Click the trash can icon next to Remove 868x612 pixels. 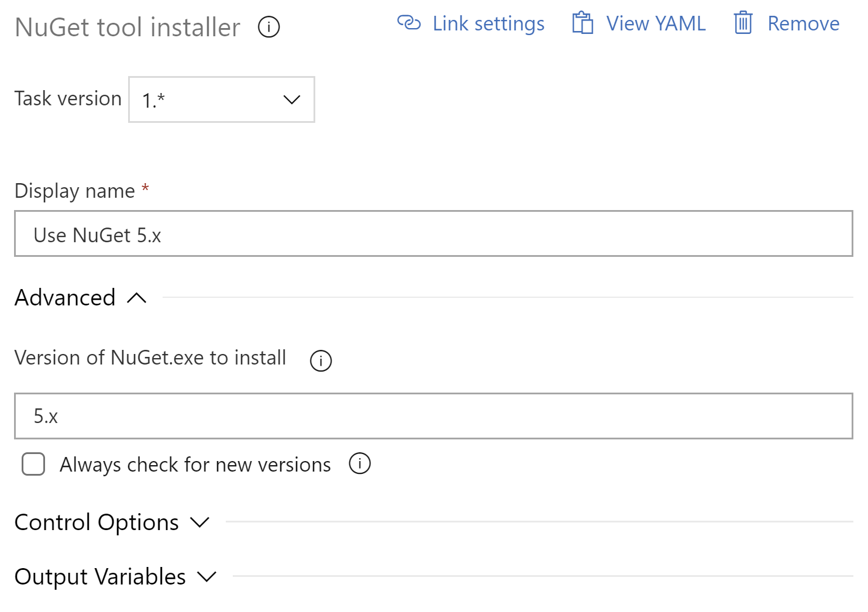click(743, 23)
